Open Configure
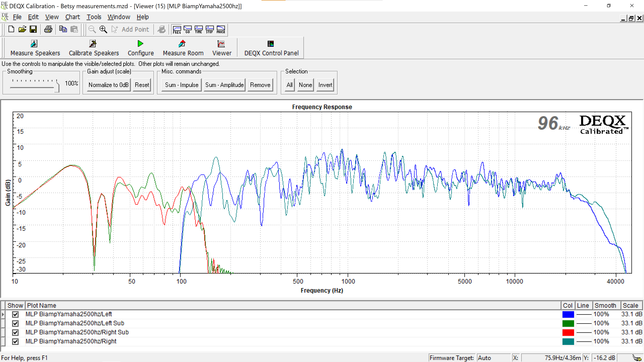This screenshot has width=644, height=362. tap(141, 48)
